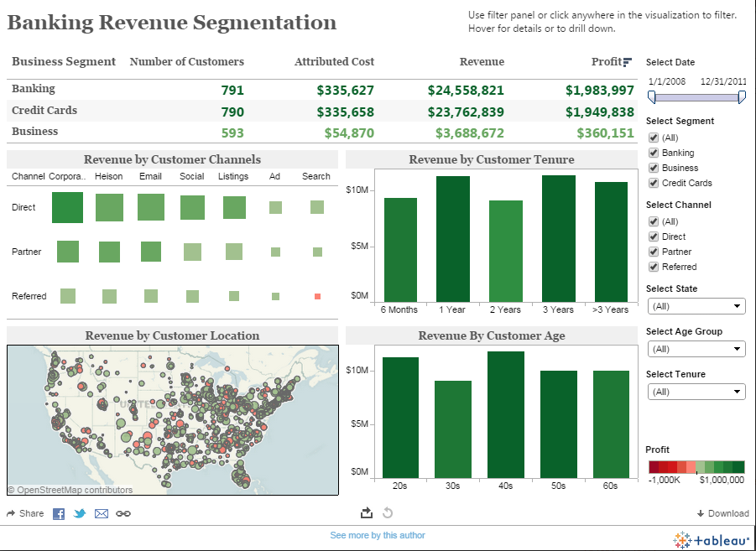This screenshot has width=756, height=551.
Task: Share dashboard on Twitter
Action: coord(80,513)
